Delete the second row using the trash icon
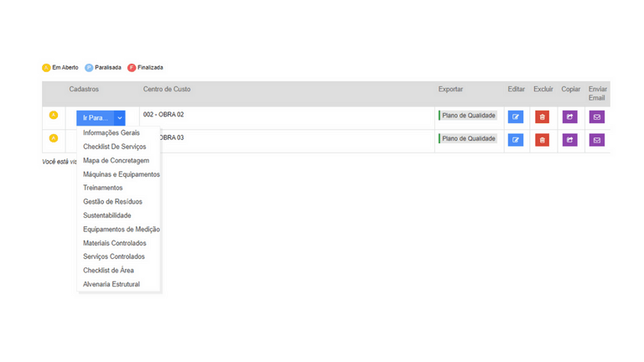 (543, 140)
